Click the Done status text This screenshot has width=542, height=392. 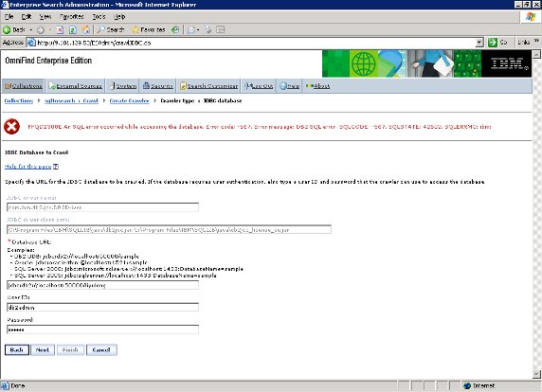coord(18,385)
